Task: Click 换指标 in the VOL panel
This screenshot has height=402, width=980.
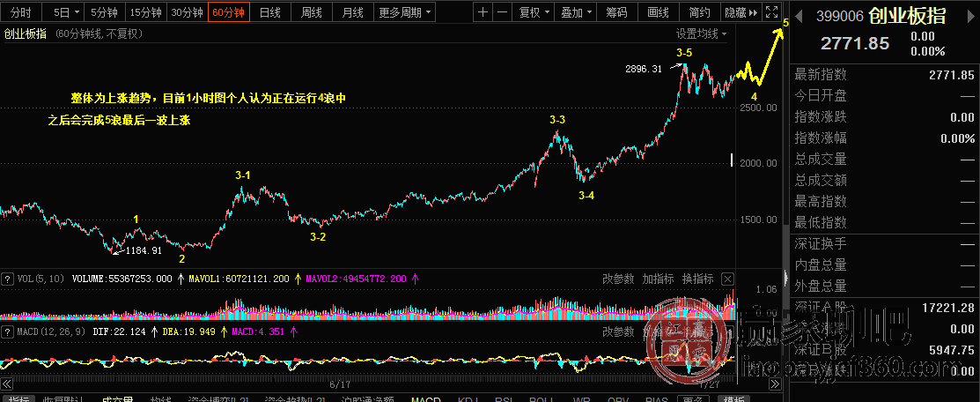Action: (x=697, y=279)
